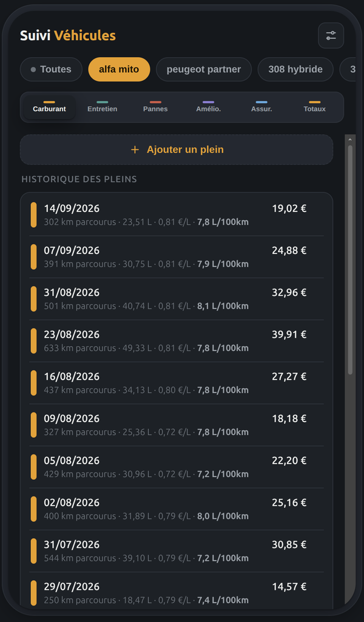Open the 31/08/2026 fill-up of 32,96 €
364x622 pixels.
(x=177, y=299)
